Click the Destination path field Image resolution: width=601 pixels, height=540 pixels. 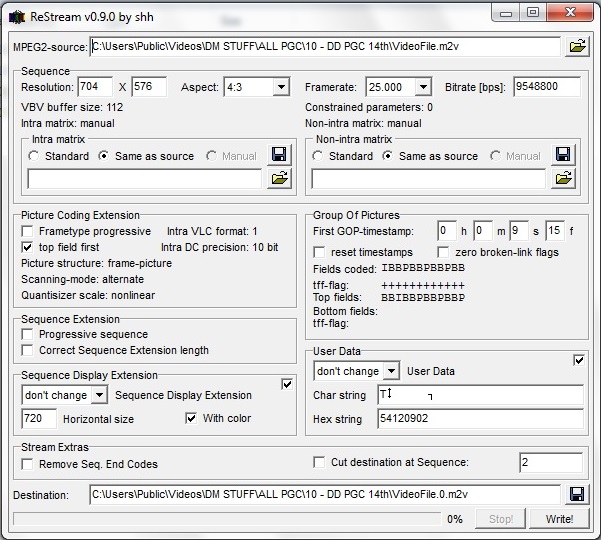click(x=325, y=494)
